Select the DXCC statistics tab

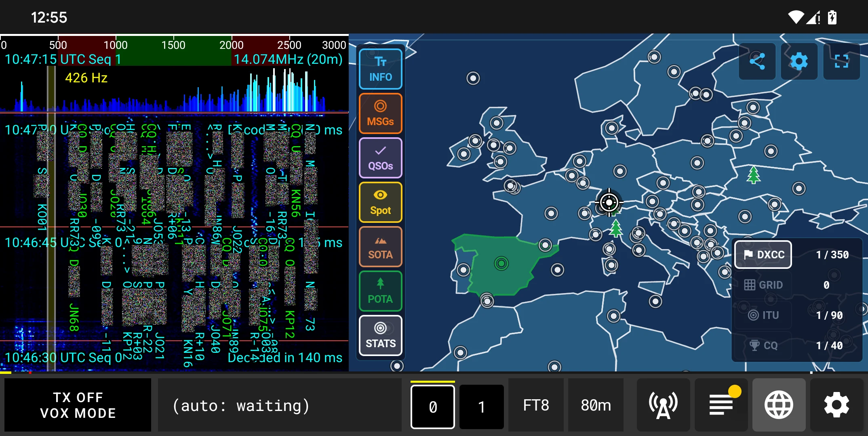tap(763, 255)
